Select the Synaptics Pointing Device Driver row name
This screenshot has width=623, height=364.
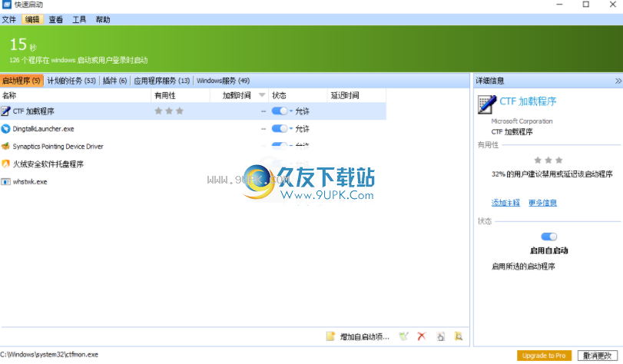(x=58, y=146)
